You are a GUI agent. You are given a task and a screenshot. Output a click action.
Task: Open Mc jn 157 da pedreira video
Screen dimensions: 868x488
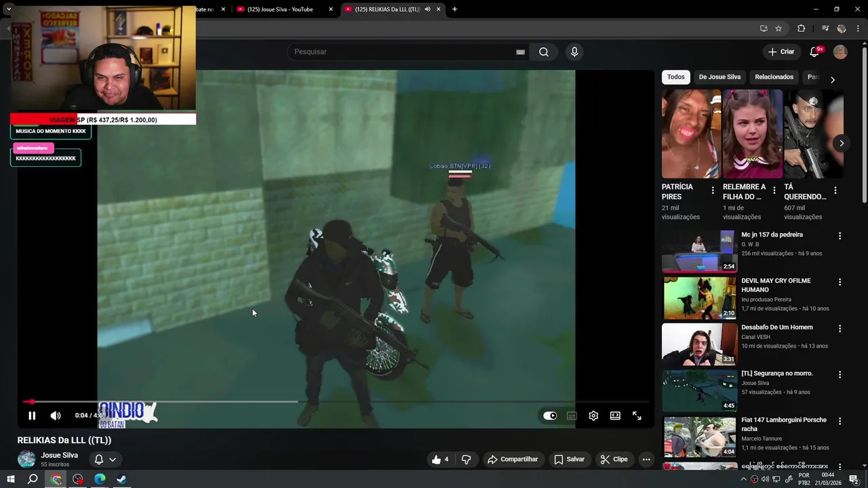click(x=699, y=251)
